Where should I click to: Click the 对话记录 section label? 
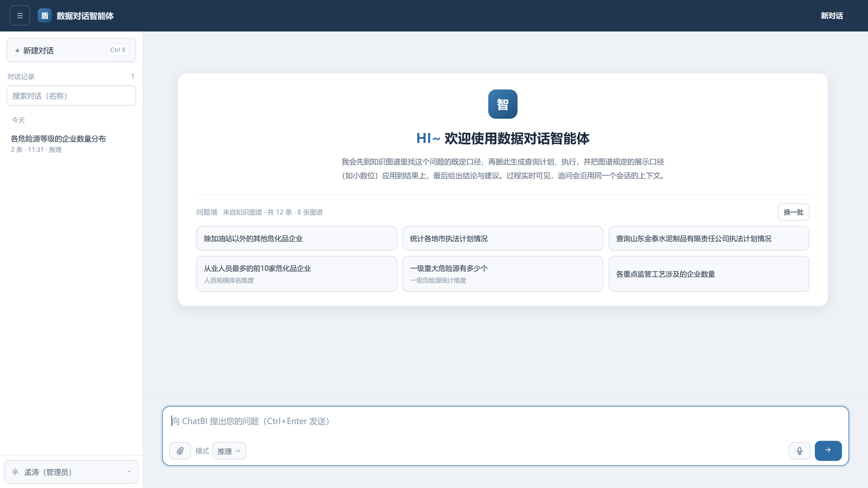coord(21,76)
